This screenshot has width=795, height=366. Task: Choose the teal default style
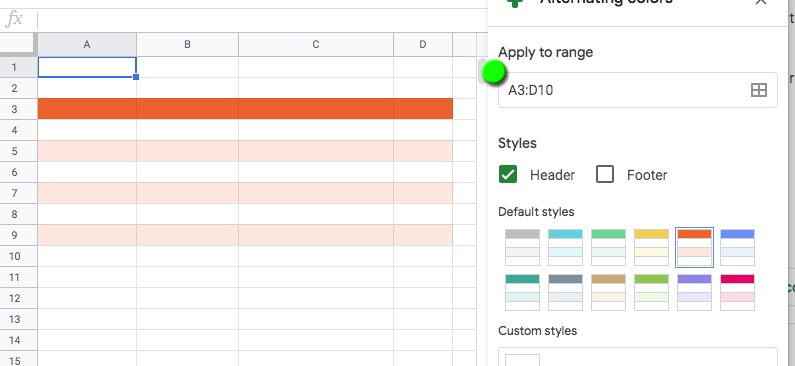click(522, 292)
